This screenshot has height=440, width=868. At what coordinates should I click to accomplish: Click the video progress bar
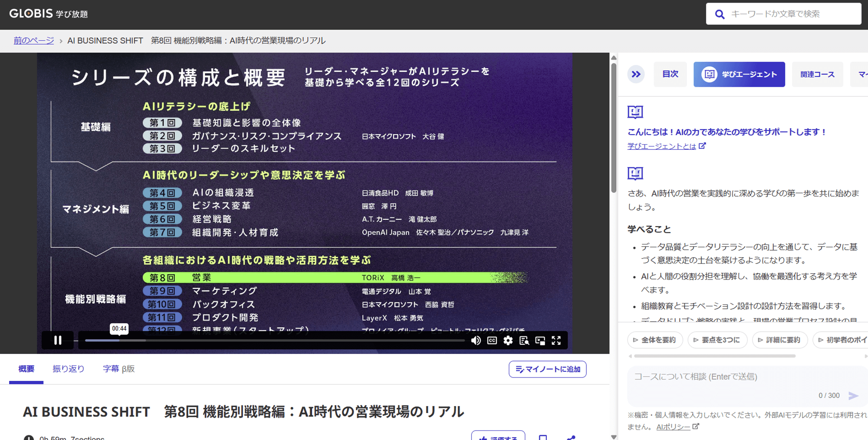point(274,341)
